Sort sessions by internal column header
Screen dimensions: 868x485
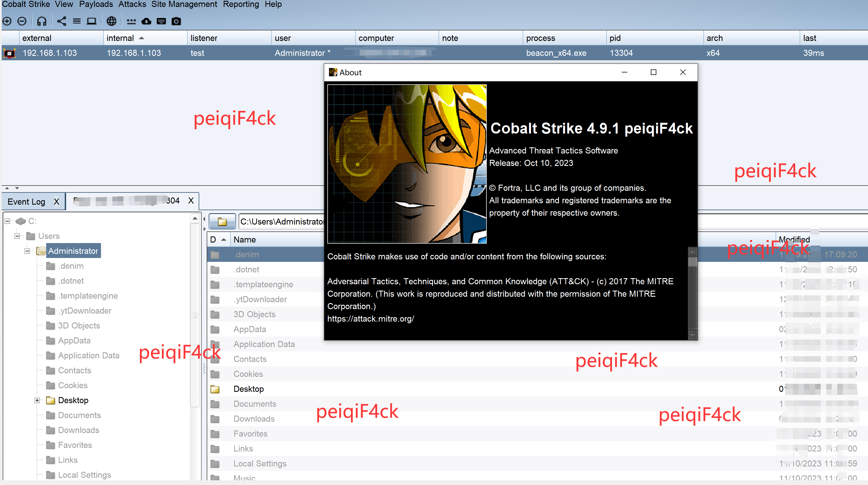145,38
